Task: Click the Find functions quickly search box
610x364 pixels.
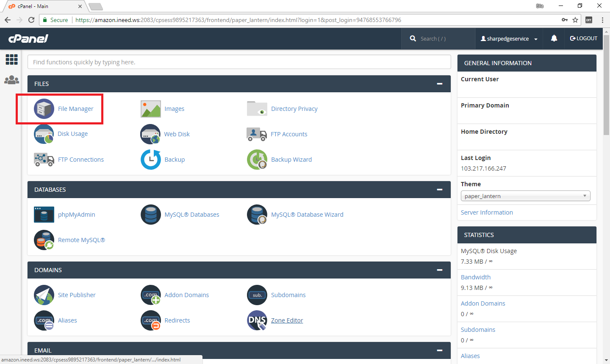Action: 239,62
